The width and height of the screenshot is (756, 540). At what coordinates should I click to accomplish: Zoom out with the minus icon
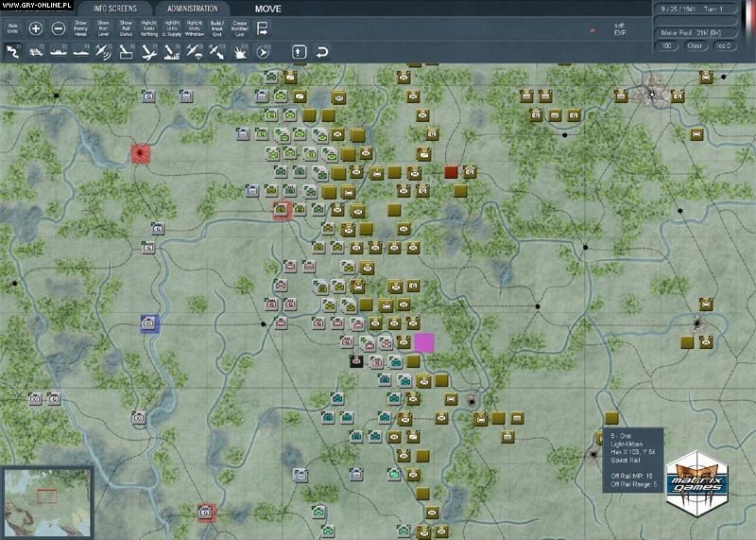(x=59, y=28)
